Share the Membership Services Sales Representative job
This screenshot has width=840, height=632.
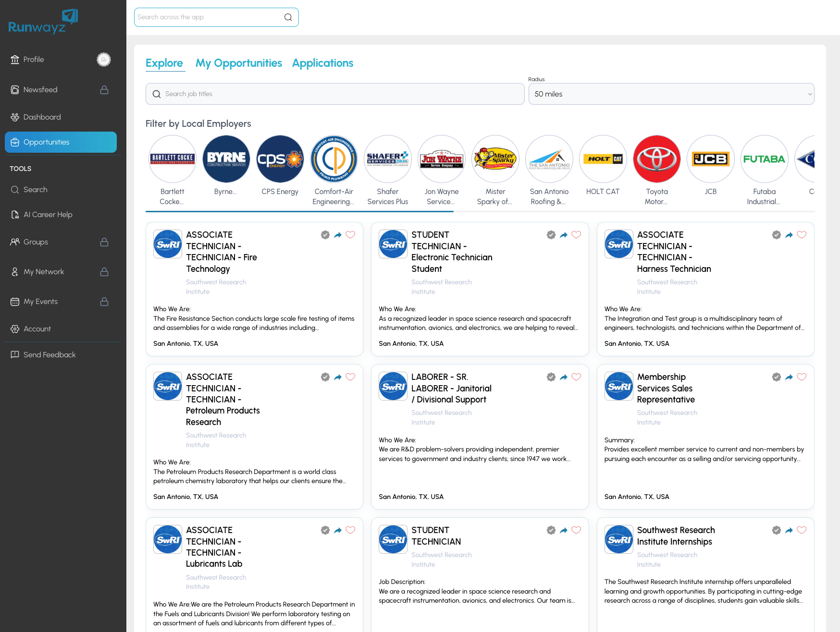(789, 377)
